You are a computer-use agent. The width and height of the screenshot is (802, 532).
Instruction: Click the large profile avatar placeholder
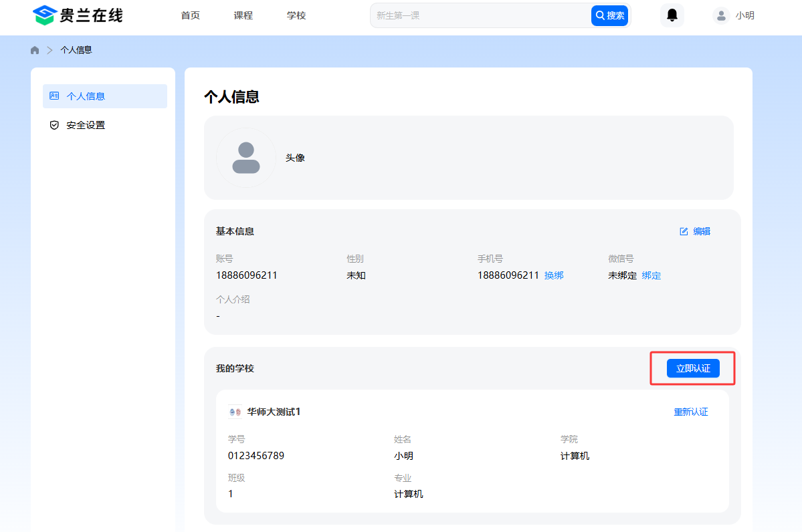point(245,158)
